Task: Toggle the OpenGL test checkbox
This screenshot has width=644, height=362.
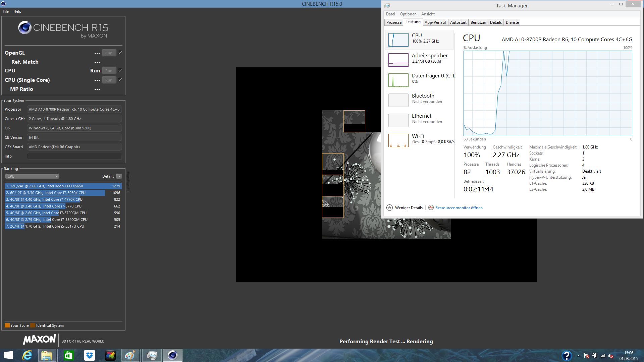Action: click(x=120, y=53)
